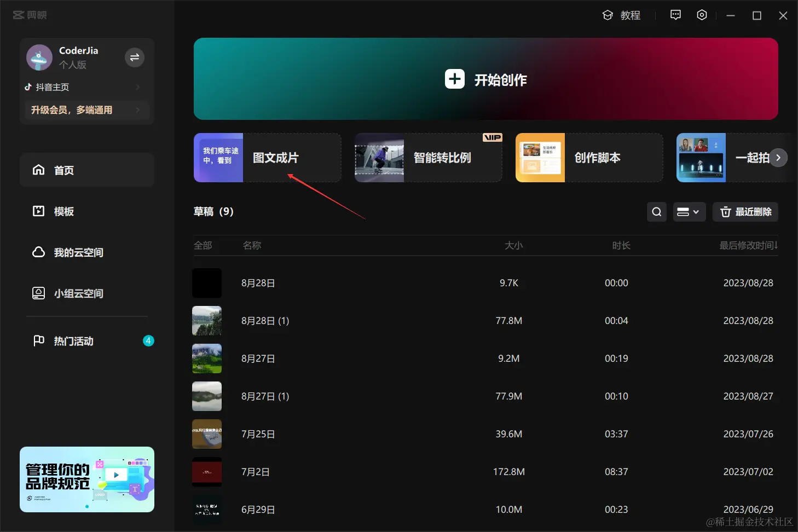This screenshot has width=798, height=532.
Task: Open 我的云空间 my cloud space
Action: coord(87,252)
